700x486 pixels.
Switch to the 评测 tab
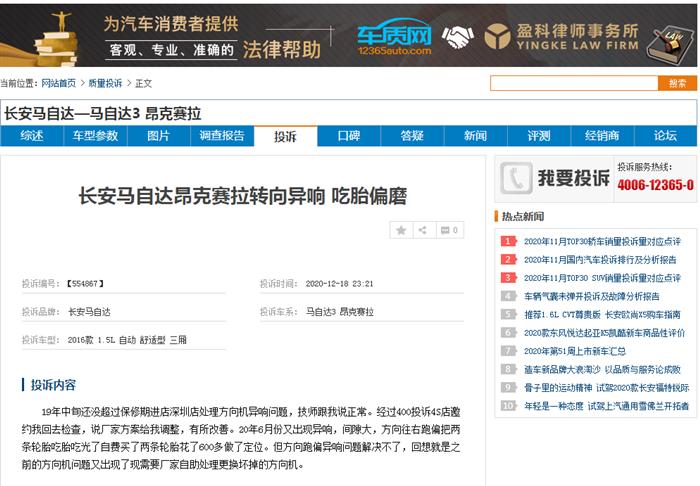[x=539, y=136]
